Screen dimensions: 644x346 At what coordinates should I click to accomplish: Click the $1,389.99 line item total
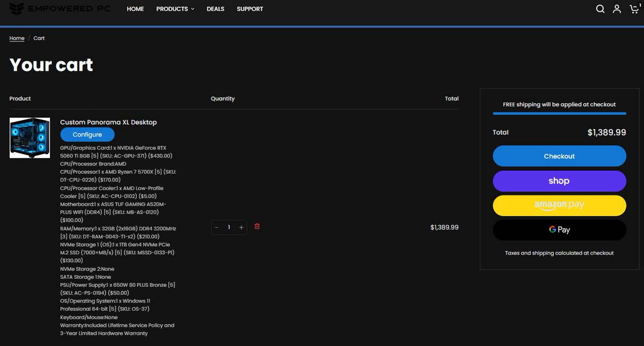(x=444, y=227)
